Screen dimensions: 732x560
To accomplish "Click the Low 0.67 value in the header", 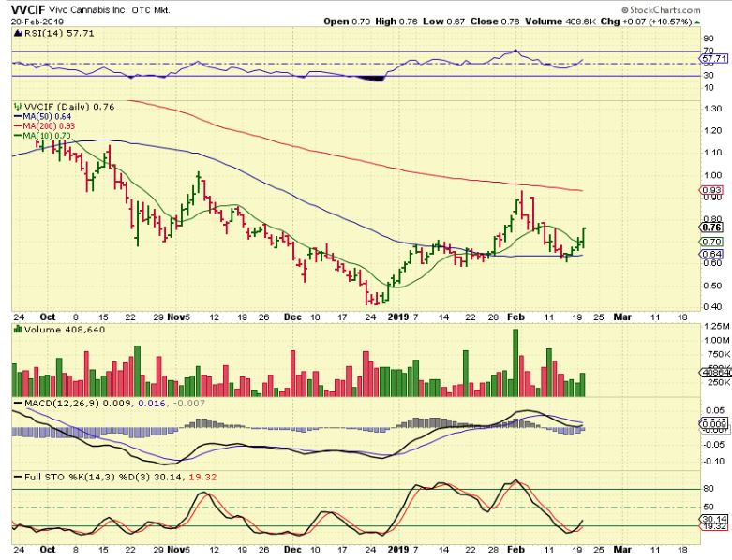I will click(x=443, y=22).
